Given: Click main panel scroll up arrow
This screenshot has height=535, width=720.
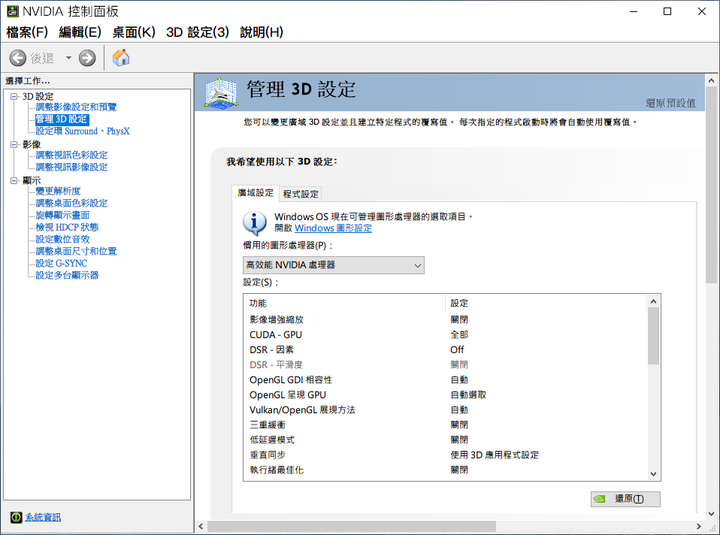Looking at the screenshot, I should point(711,80).
